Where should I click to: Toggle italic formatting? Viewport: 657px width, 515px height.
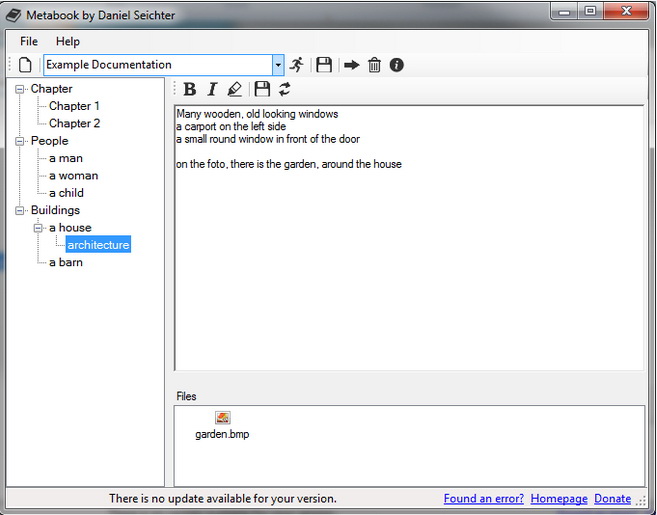(212, 89)
